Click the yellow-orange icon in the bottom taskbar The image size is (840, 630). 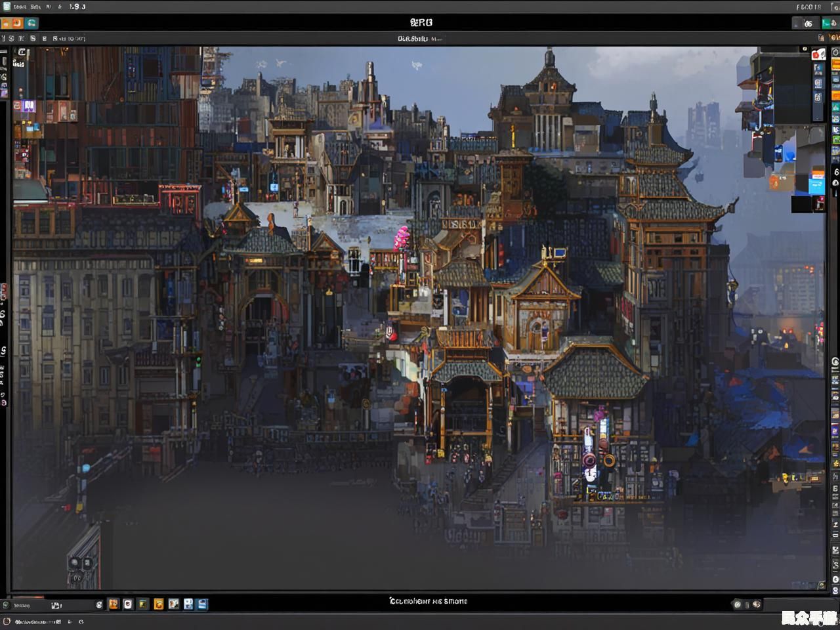(158, 604)
